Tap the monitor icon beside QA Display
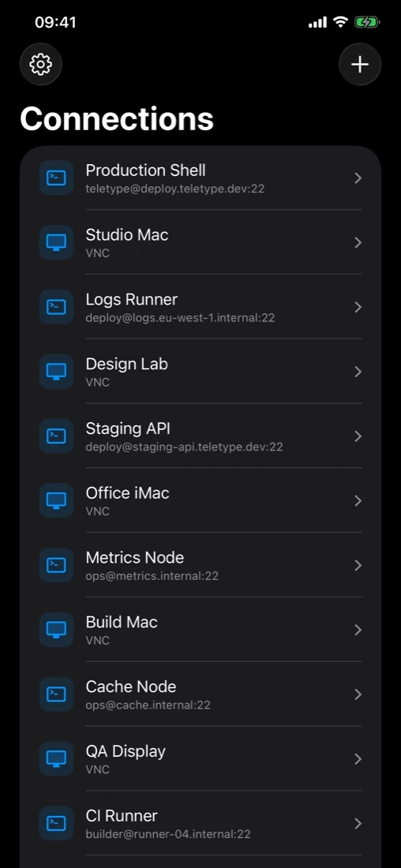Image resolution: width=401 pixels, height=868 pixels. point(57,759)
